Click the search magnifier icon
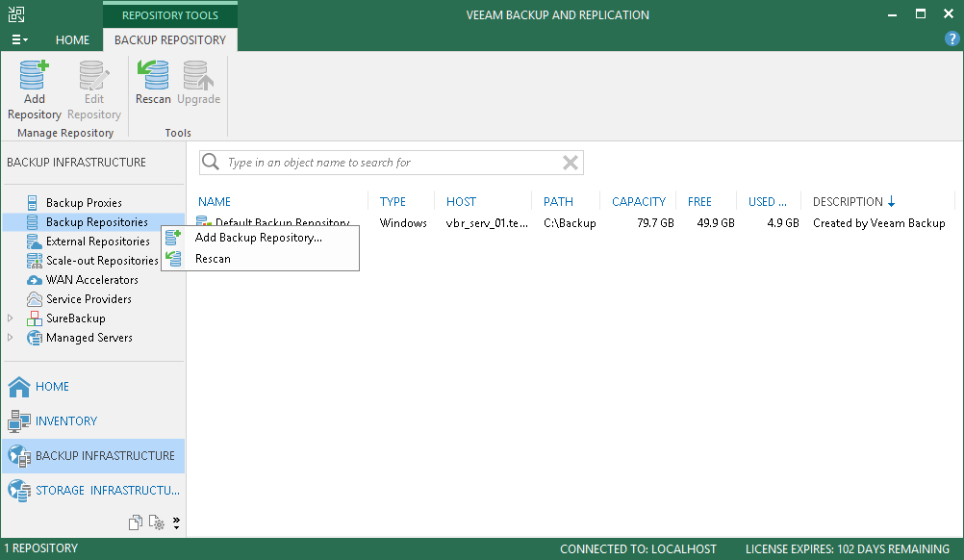The height and width of the screenshot is (560, 964). coord(211,162)
